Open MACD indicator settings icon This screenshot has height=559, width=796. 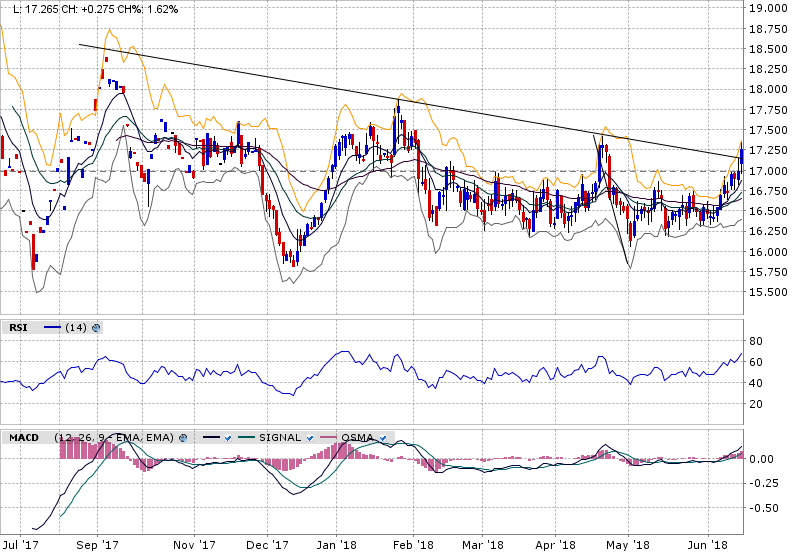[183, 438]
